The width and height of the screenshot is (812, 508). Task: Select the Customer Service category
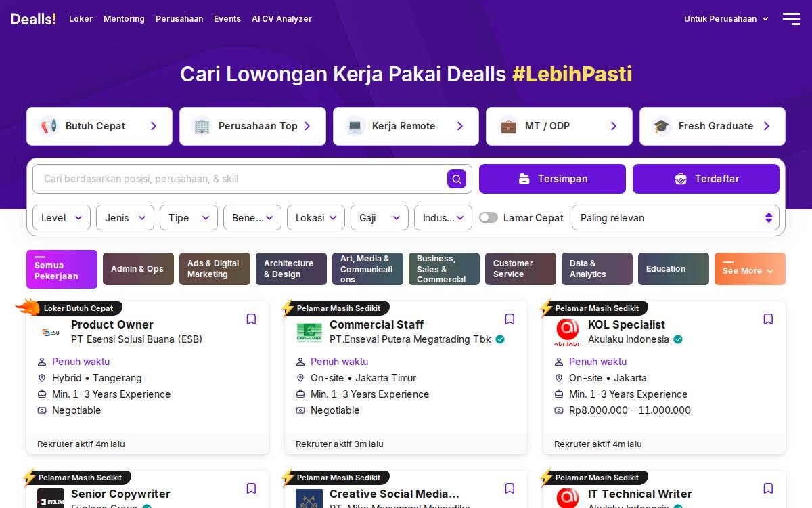click(520, 269)
